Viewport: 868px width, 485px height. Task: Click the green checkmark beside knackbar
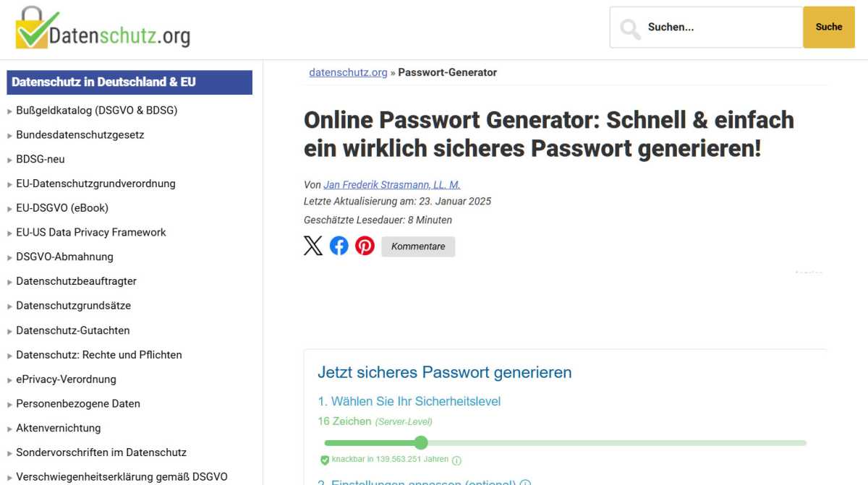(x=323, y=458)
